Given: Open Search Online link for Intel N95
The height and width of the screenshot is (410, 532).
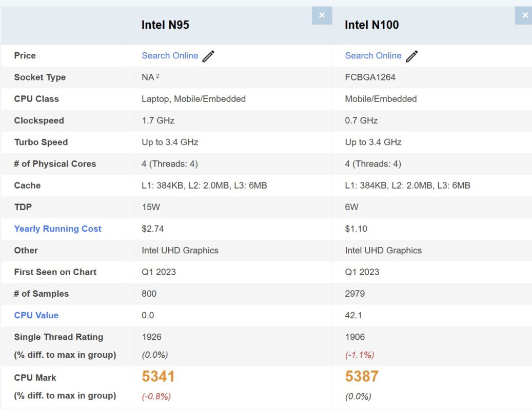Looking at the screenshot, I should pos(170,55).
